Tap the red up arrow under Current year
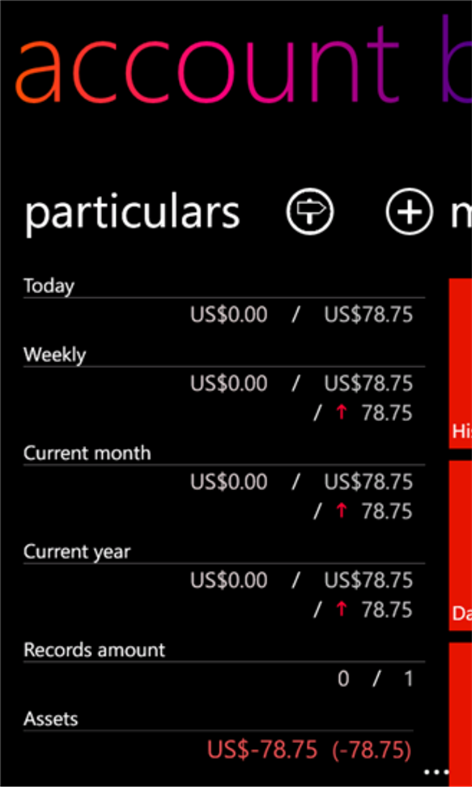472x787 pixels. [x=342, y=609]
